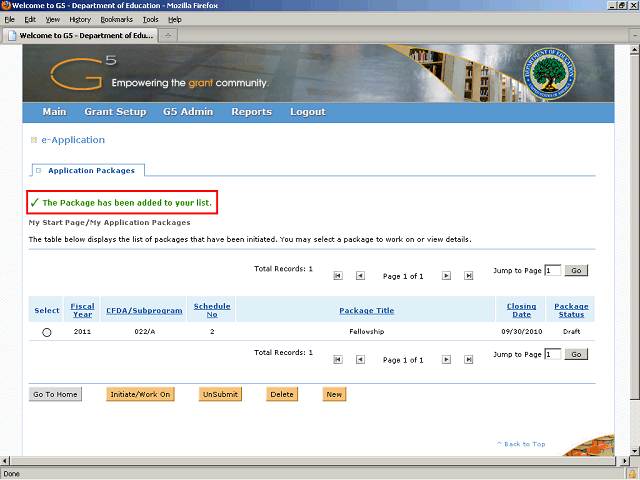Screen dimensions: 640x480
Task: Click the Back to Top link
Action: click(x=521, y=444)
